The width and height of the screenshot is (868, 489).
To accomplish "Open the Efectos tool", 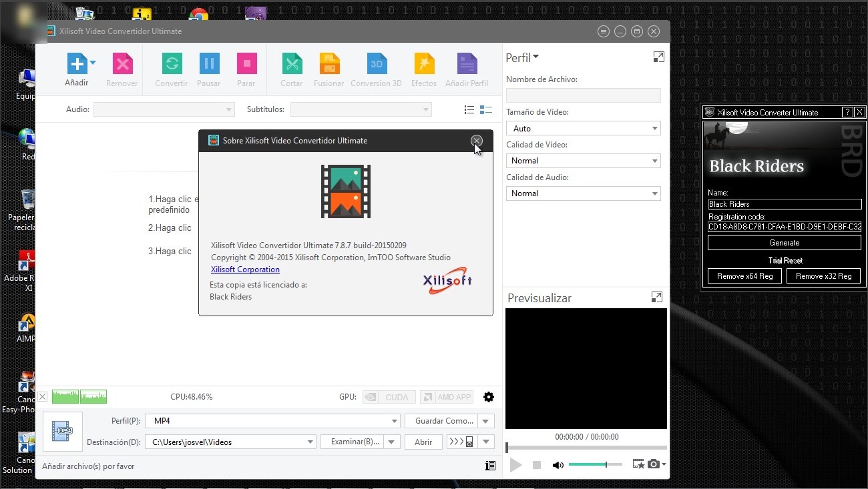I will (424, 64).
